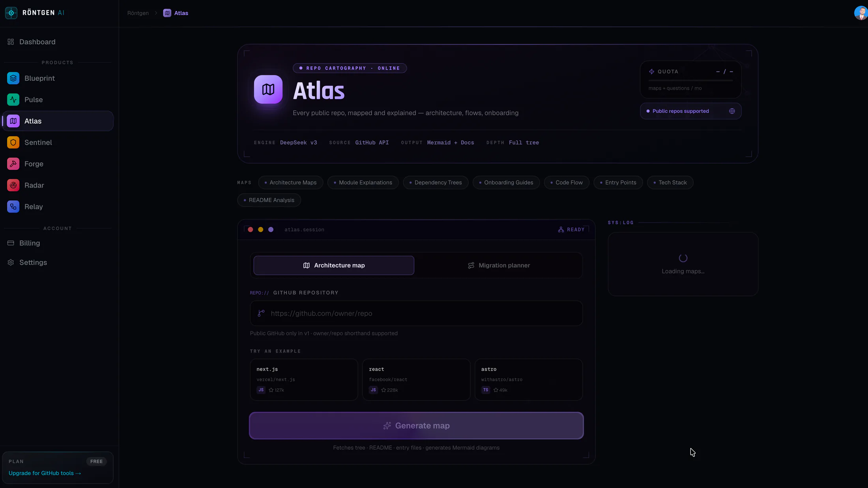868x488 pixels.
Task: Click the DeepSeek v3 engine value
Action: pyautogui.click(x=299, y=143)
